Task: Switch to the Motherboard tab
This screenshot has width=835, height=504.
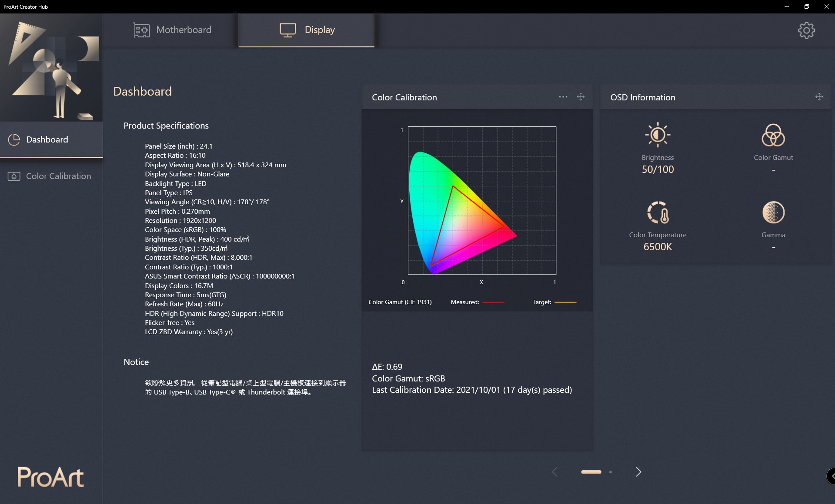Action: pyautogui.click(x=173, y=30)
